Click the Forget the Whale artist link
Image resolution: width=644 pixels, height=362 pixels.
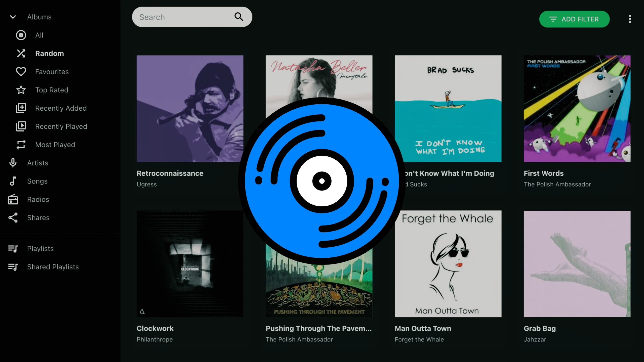click(419, 339)
